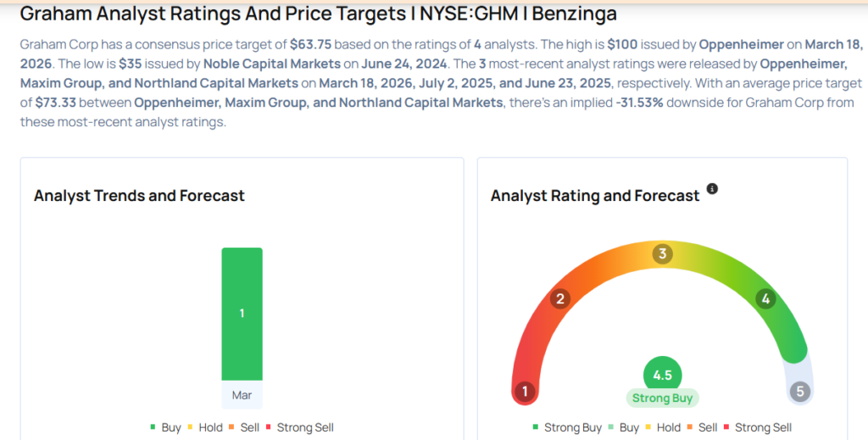Click the Strong Buy rating badge
The width and height of the screenshot is (868, 440).
662,398
